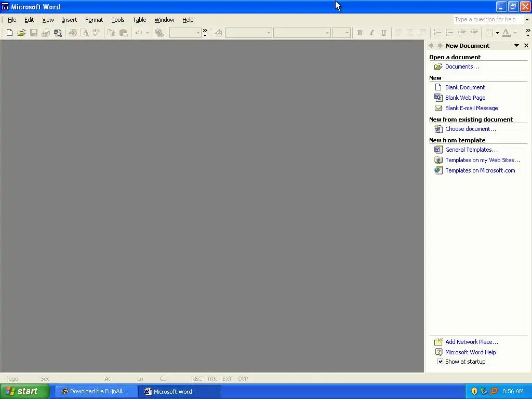Open the Insert menu
This screenshot has width=532, height=399.
tap(69, 20)
